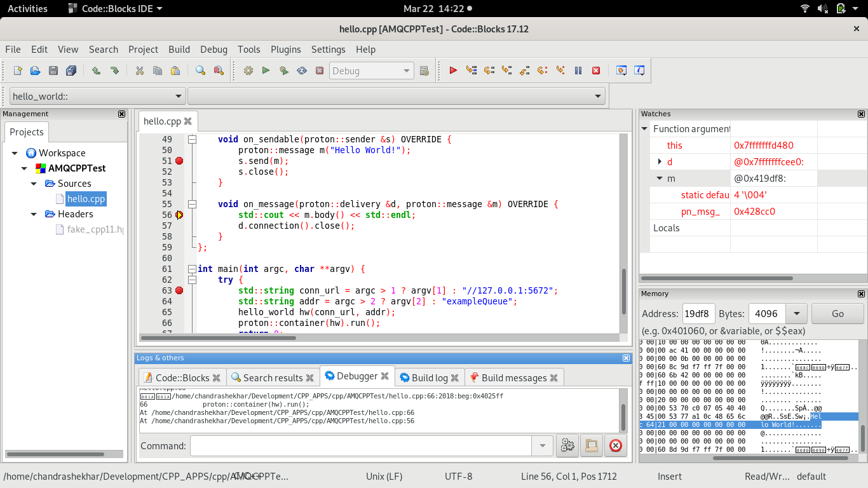Image resolution: width=868 pixels, height=488 pixels.
Task: Collapse the code fold at line 49
Action: (x=192, y=139)
